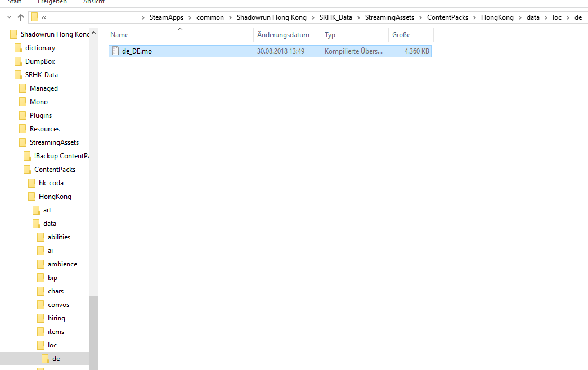Open the de_DE.mo file icon
Screen dimensions: 588x370
(x=115, y=51)
